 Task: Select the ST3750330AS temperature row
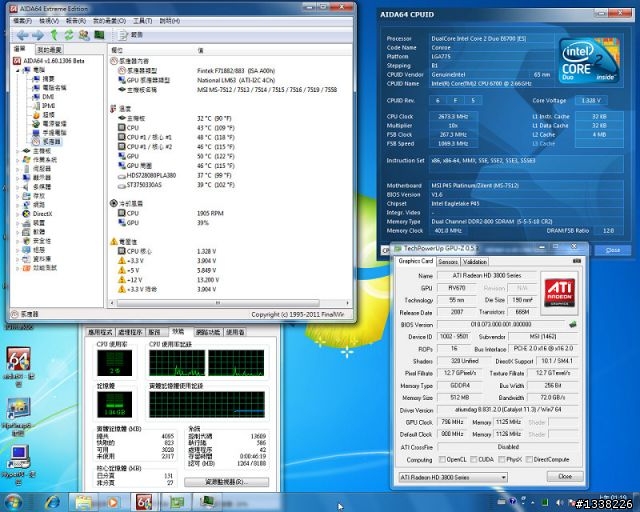coord(176,185)
